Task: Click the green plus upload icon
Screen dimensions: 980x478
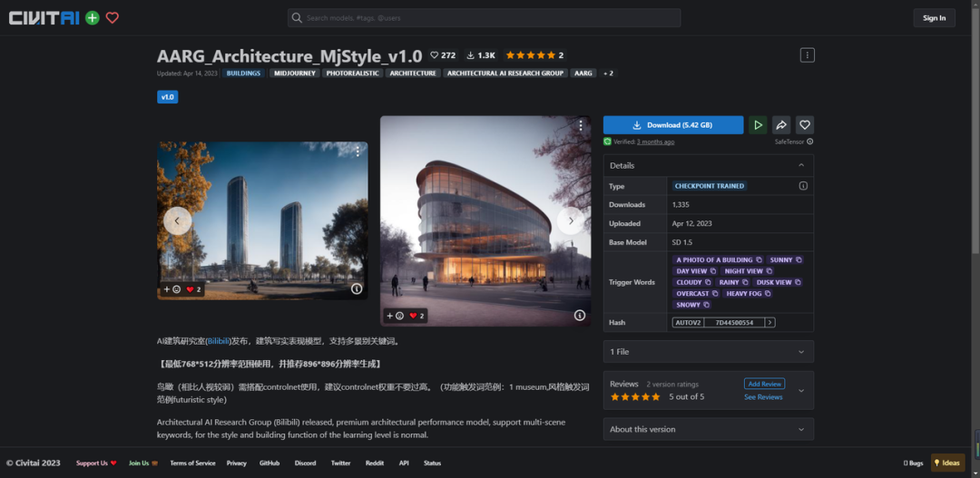Action: point(93,18)
